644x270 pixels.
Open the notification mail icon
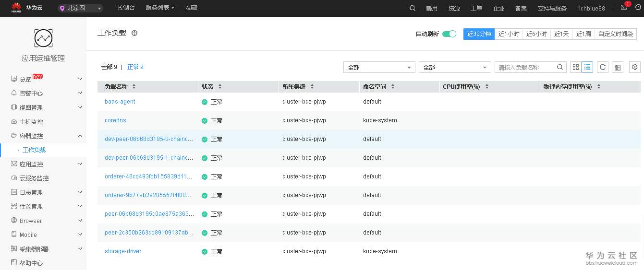(x=624, y=8)
